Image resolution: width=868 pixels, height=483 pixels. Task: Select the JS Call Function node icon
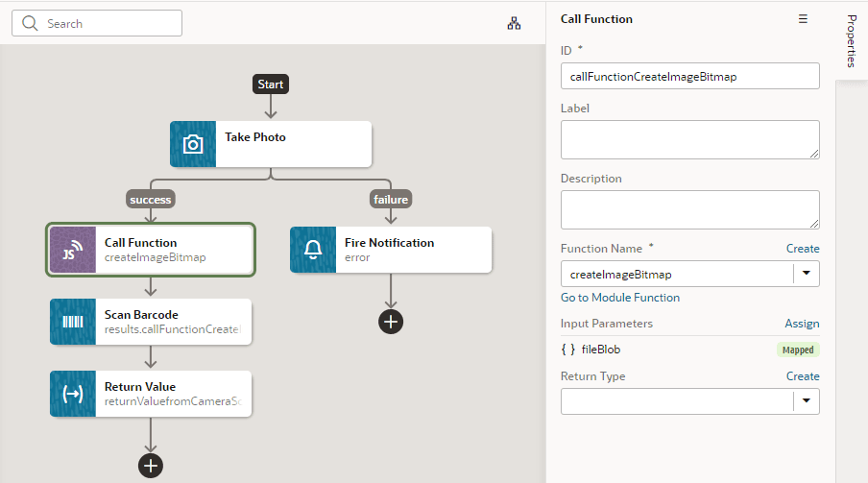(x=73, y=250)
